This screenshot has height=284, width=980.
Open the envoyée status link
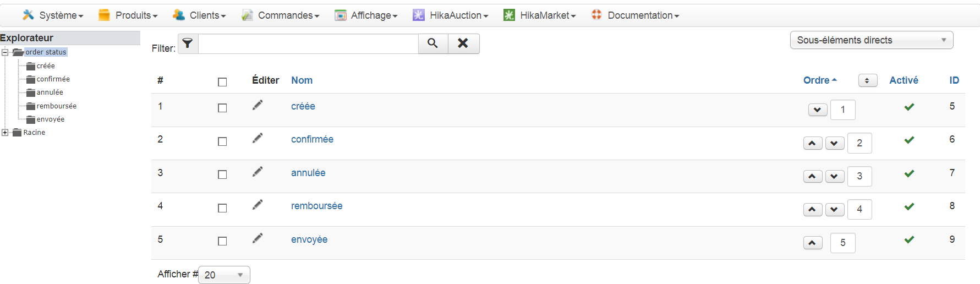click(x=309, y=239)
